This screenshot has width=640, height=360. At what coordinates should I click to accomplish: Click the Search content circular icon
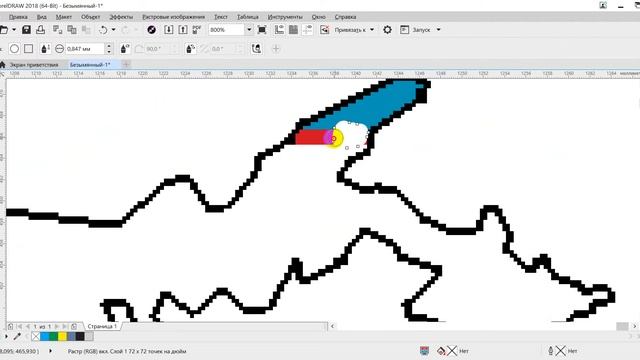pos(151,30)
